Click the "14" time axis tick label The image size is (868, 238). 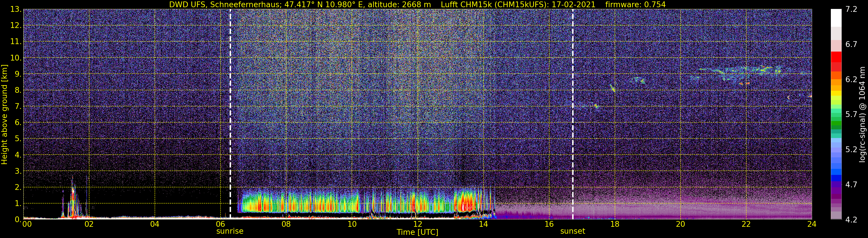(x=483, y=224)
